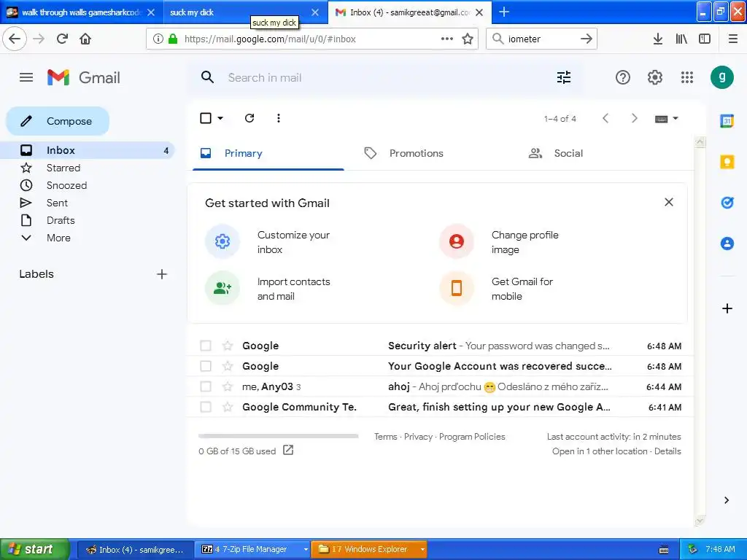Select the ahoj email checkbox

pyautogui.click(x=206, y=386)
